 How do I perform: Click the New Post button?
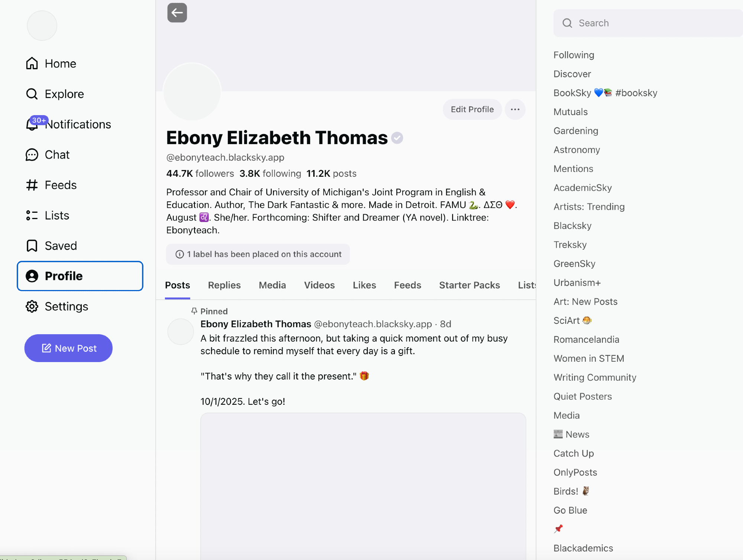tap(68, 348)
